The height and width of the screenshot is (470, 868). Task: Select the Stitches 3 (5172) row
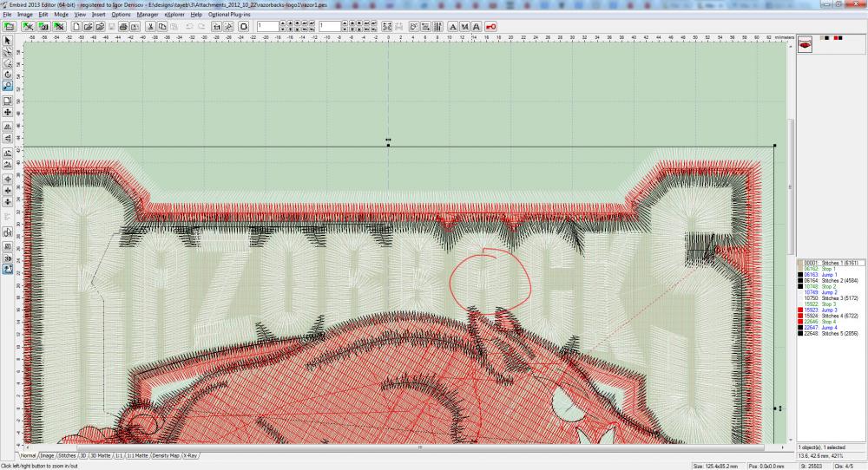coord(831,298)
